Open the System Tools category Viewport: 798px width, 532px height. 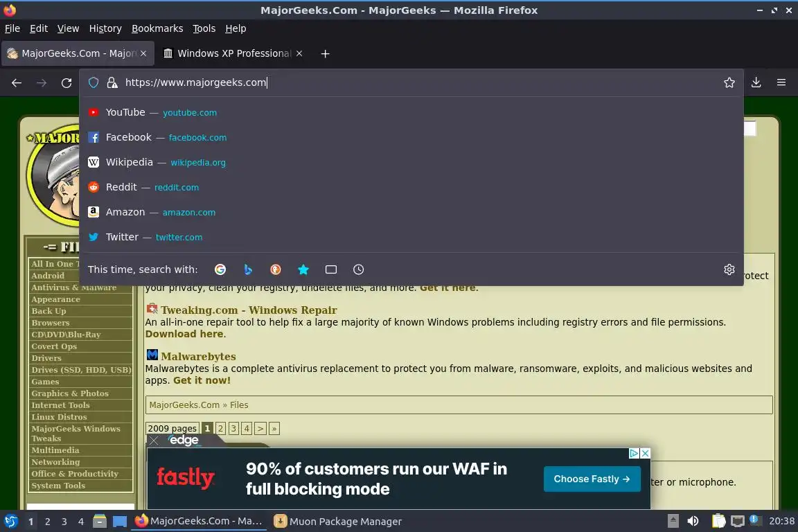pyautogui.click(x=58, y=486)
